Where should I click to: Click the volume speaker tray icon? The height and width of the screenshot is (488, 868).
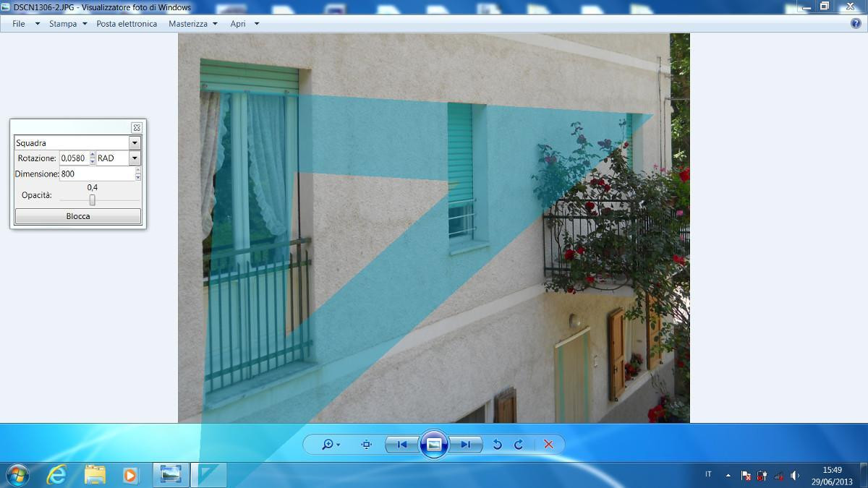click(795, 476)
